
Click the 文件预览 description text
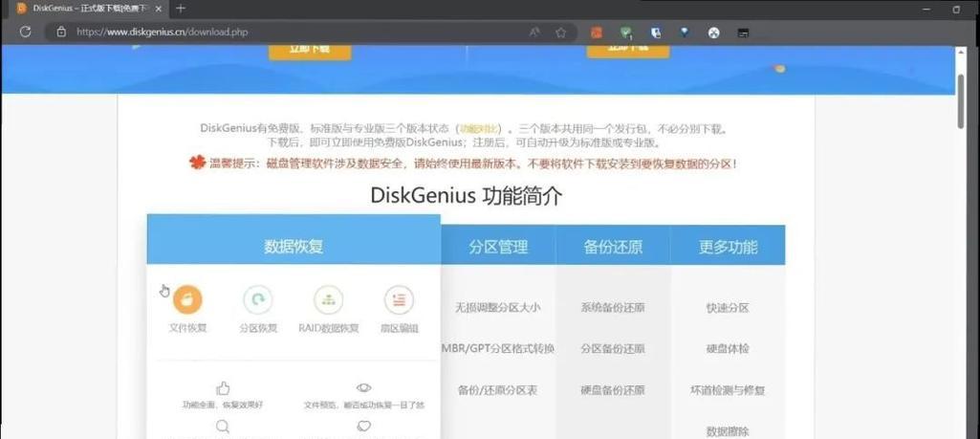pos(363,406)
